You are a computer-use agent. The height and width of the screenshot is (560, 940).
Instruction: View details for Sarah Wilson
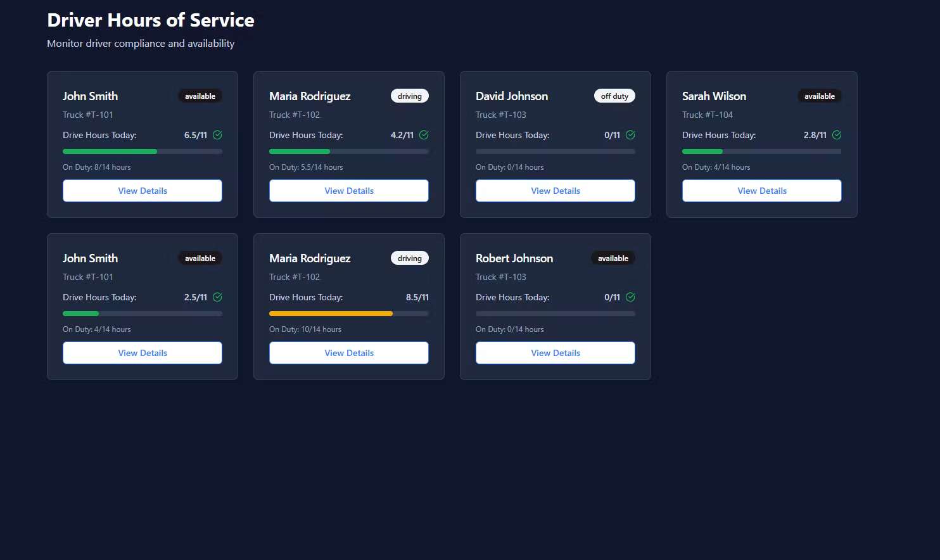[x=762, y=191]
